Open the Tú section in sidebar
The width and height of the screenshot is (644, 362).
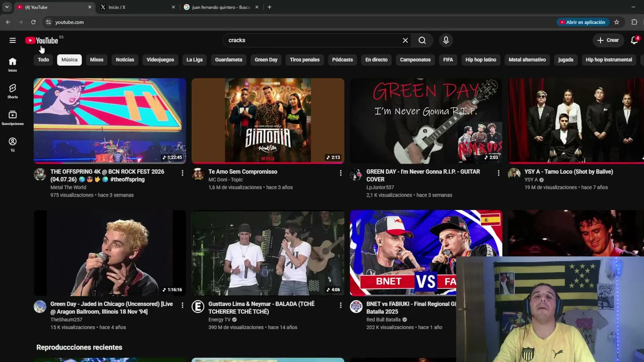pos(13,145)
